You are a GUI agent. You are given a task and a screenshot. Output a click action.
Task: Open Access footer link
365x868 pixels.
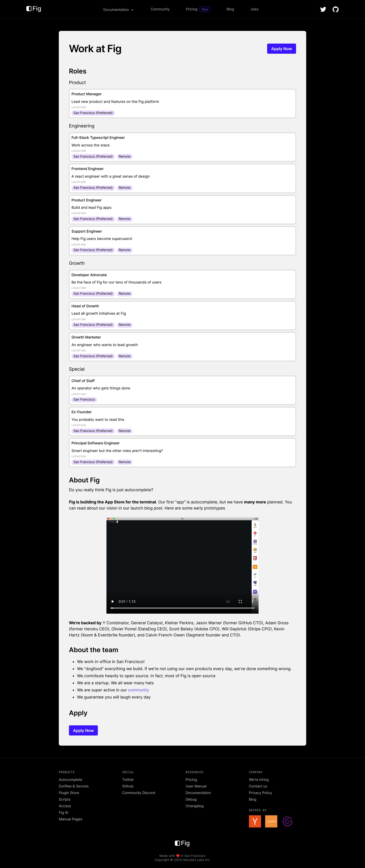(65, 806)
